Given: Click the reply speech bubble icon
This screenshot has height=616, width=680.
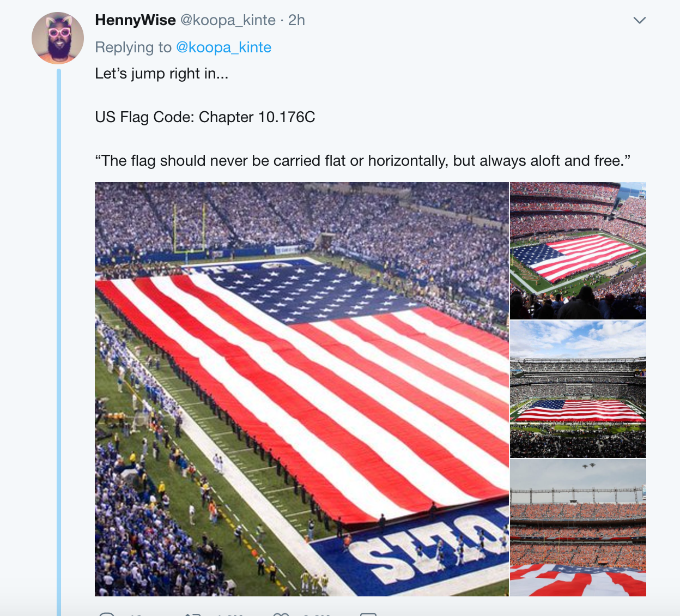Looking at the screenshot, I should coord(107,614).
